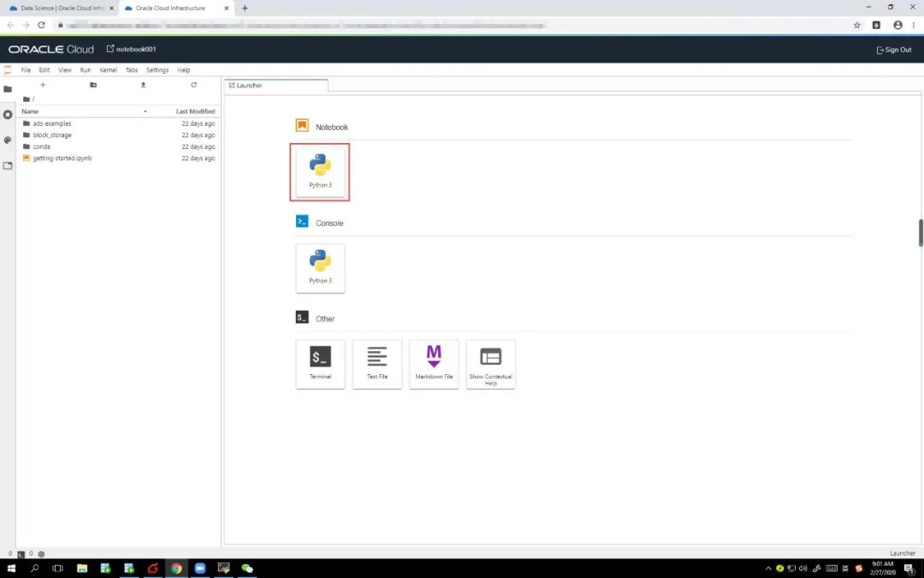Open the Kernel menu
The width and height of the screenshot is (924, 578).
[x=109, y=69]
